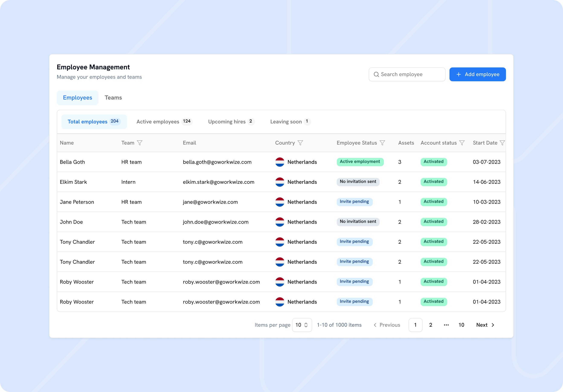Focus the Search employee field
Viewport: 563px width, 392px height.
tap(407, 74)
